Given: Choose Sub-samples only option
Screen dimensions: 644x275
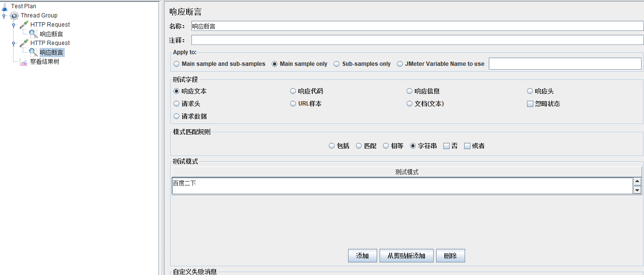Looking at the screenshot, I should coord(362,64).
